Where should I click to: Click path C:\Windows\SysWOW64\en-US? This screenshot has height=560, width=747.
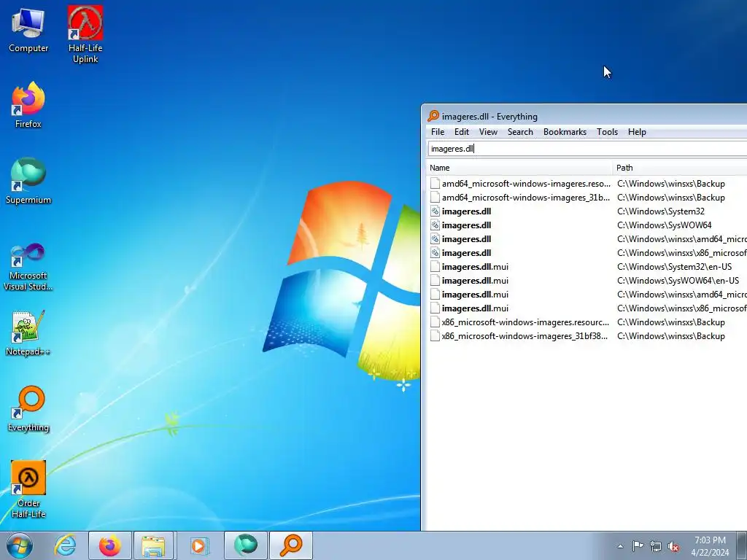(678, 281)
